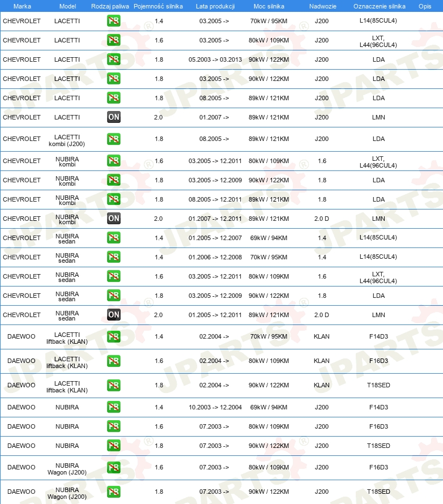Click the Opis column header

point(425,6)
